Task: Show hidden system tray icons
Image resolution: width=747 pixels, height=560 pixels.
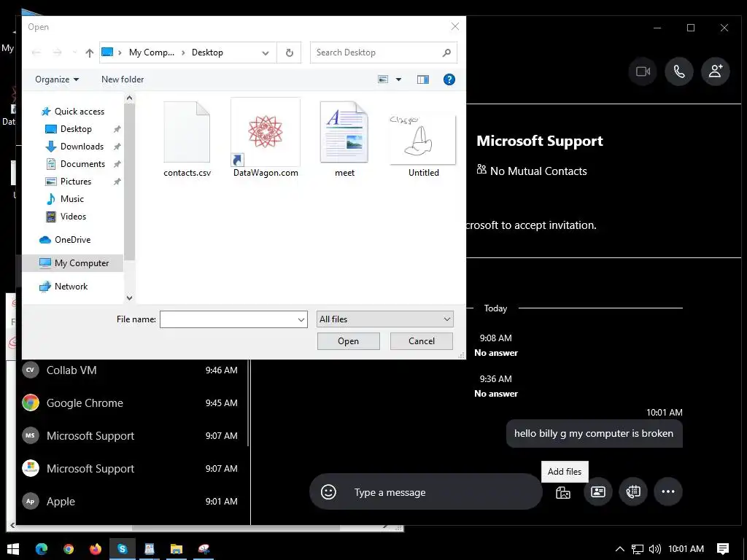Action: pyautogui.click(x=620, y=549)
